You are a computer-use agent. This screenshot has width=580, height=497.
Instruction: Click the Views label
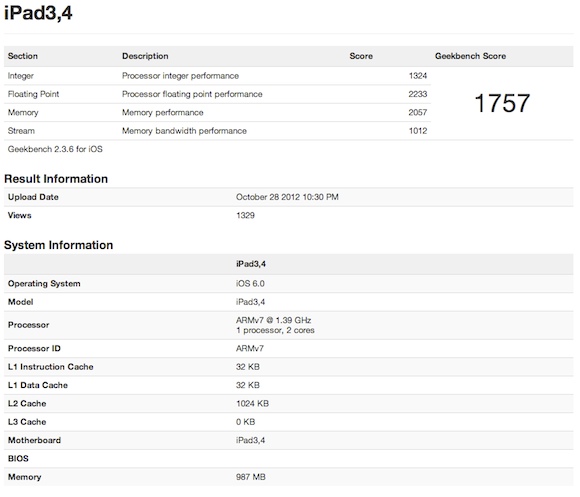20,216
